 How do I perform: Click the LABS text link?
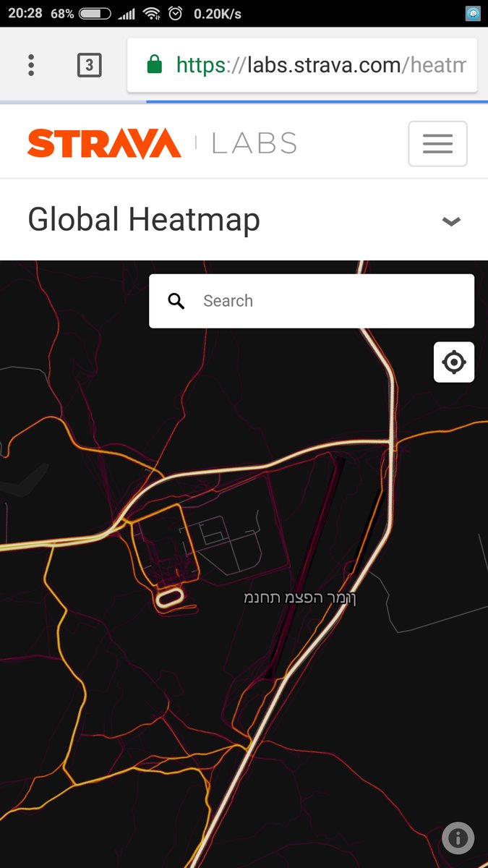(x=254, y=143)
